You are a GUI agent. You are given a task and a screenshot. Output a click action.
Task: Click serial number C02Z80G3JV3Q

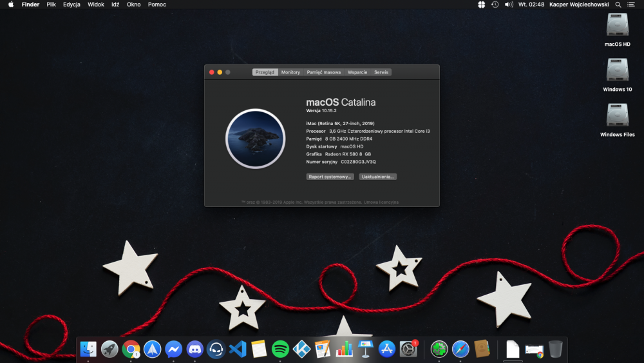coord(358,162)
